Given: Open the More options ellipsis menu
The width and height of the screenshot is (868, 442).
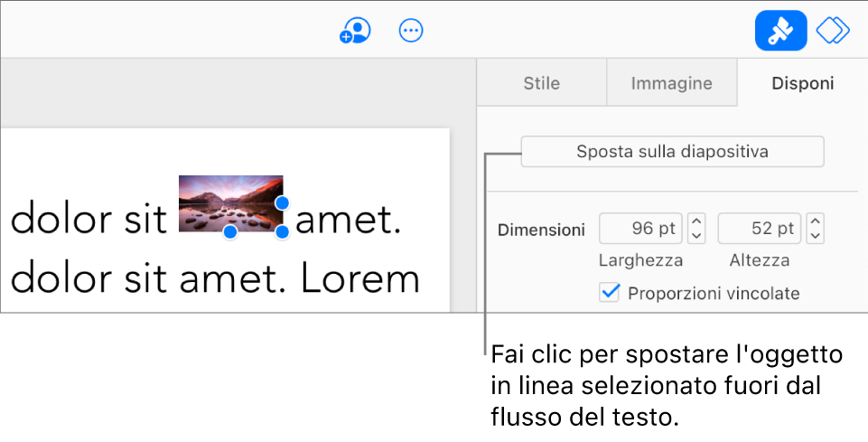Looking at the screenshot, I should 411,32.
